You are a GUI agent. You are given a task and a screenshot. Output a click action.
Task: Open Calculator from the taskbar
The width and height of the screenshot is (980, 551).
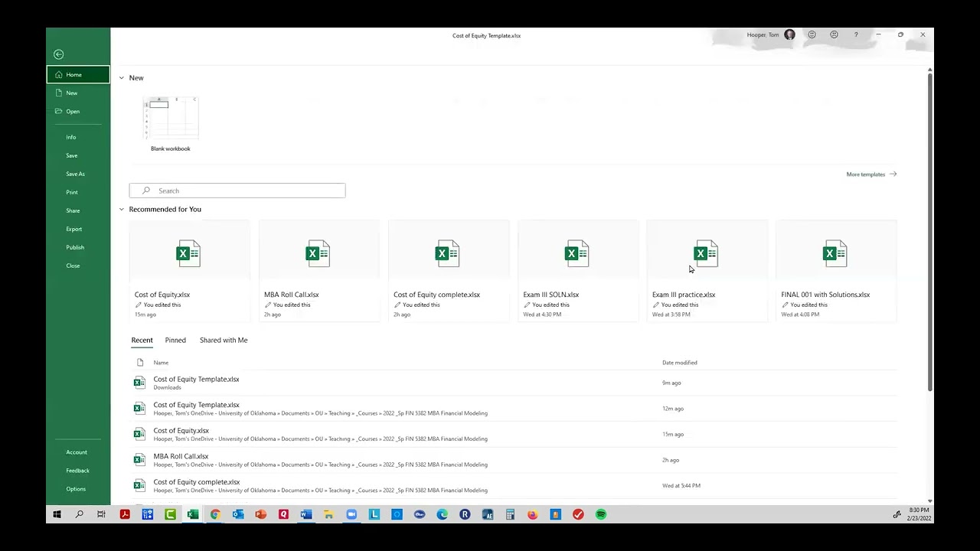(x=510, y=515)
